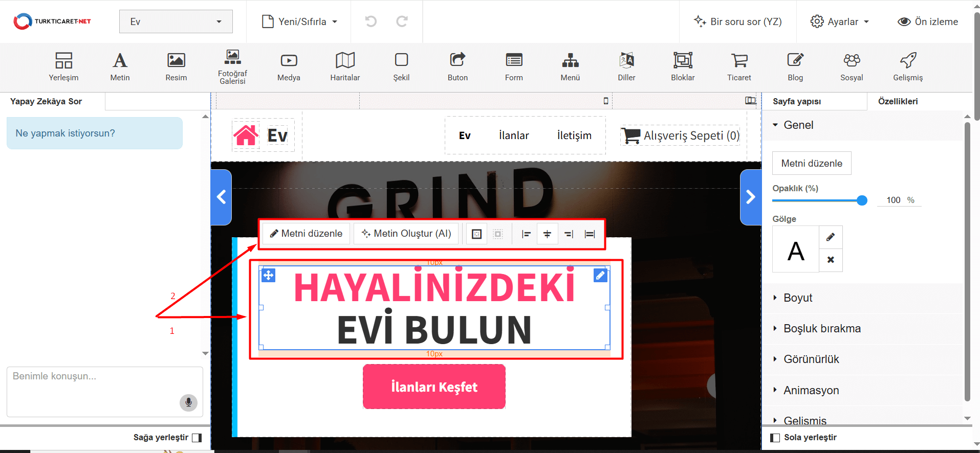This screenshot has width=980, height=453.
Task: Click the Opaklık slider handle
Action: click(x=862, y=200)
